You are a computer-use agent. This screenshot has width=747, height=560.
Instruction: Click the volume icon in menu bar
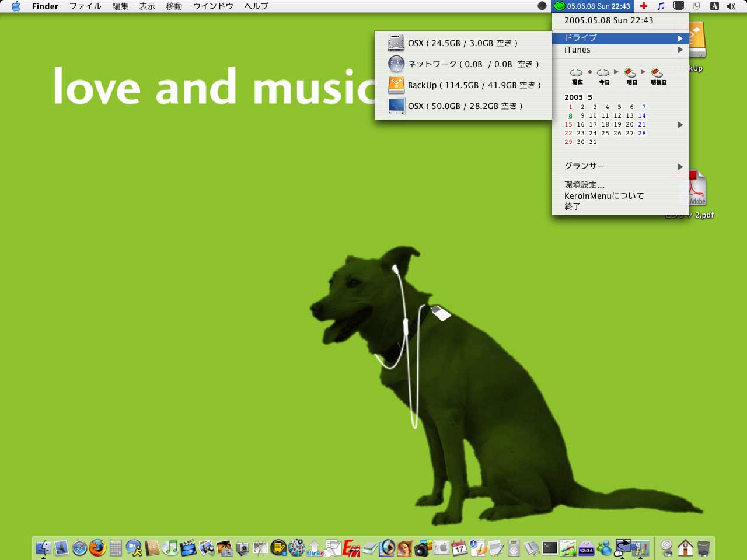(731, 6)
